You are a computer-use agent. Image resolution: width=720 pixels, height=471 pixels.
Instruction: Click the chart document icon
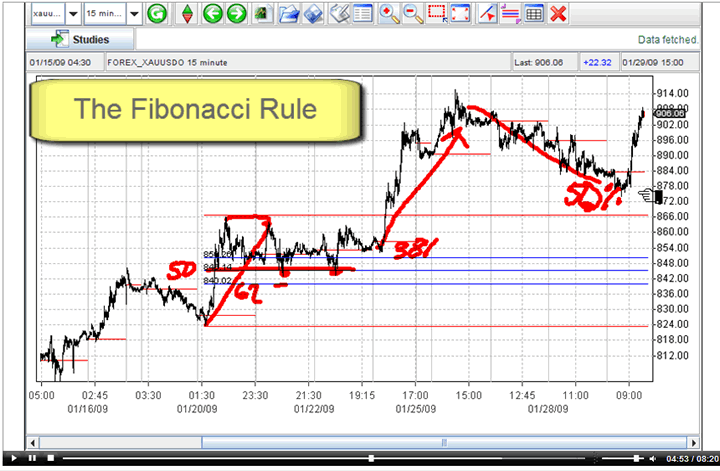point(263,14)
